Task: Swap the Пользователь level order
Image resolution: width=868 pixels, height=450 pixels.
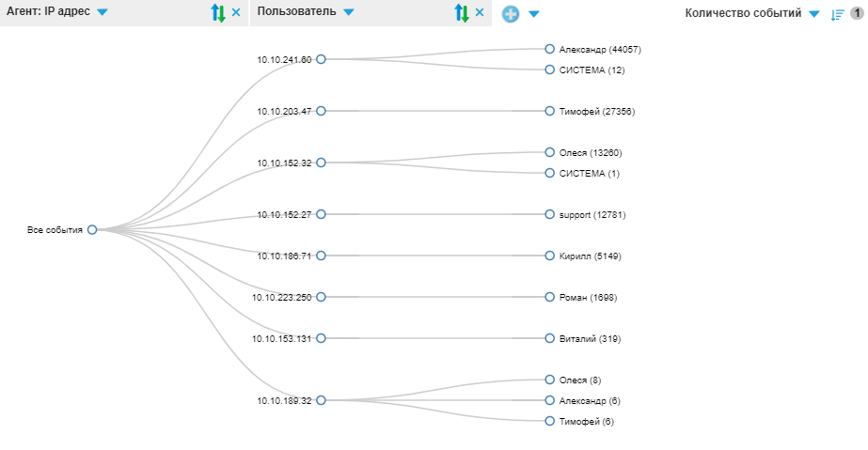Action: [x=461, y=13]
